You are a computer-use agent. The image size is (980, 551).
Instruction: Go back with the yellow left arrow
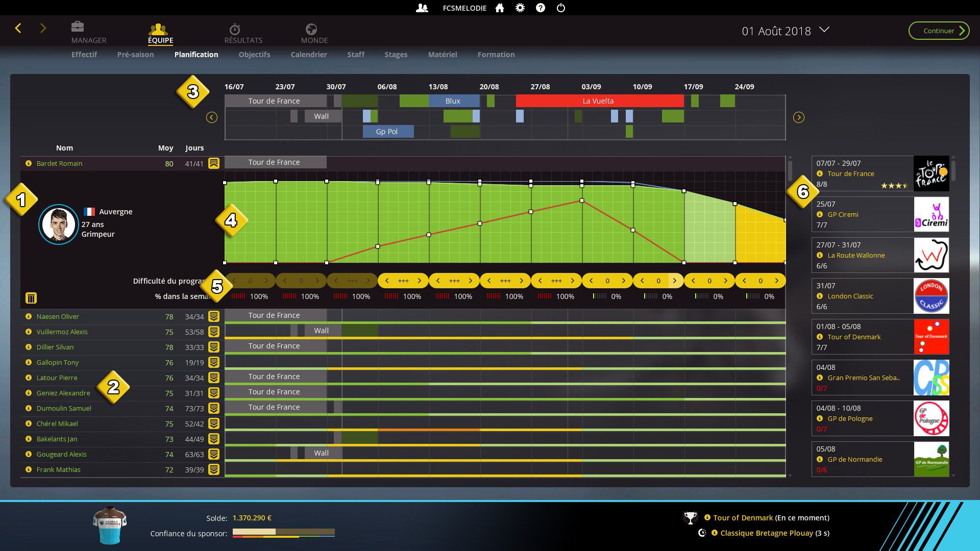tap(18, 29)
